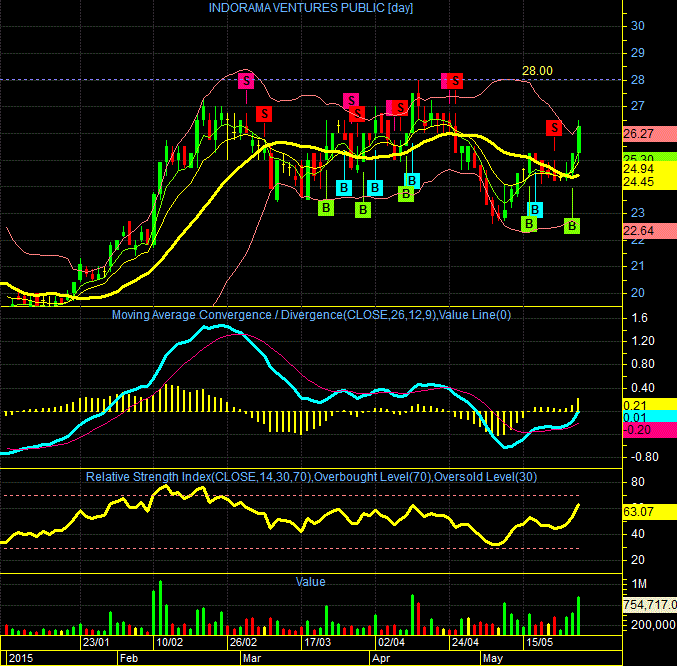Screen dimensions: 677x666
Task: Click the 02/04 date label
Action: [391, 642]
